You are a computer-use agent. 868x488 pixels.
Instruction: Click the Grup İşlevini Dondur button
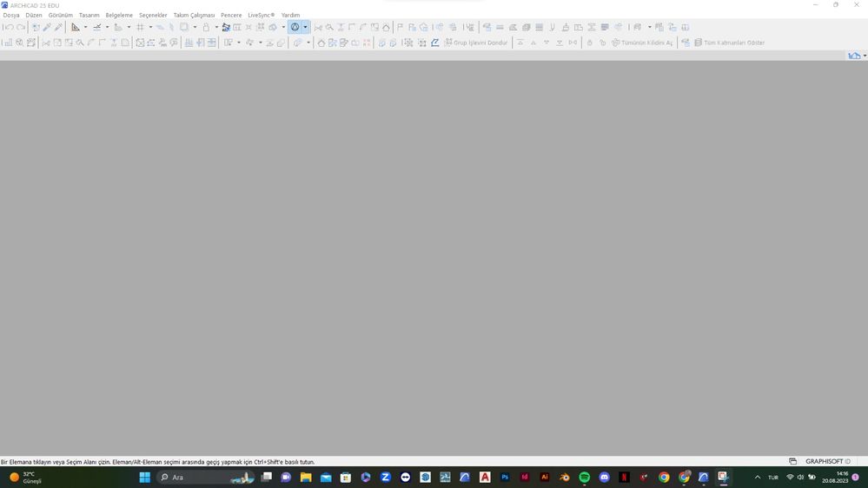476,43
